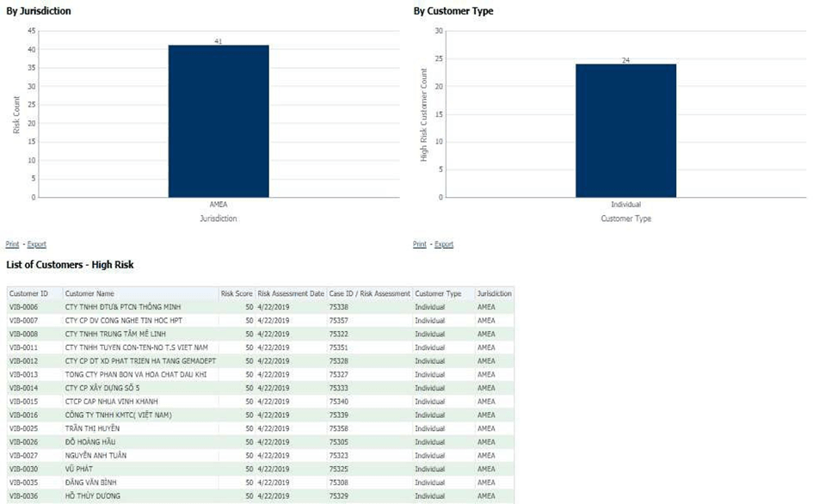813x504 pixels.
Task: Select the Individual bar in the Customer Type chart
Action: pos(625,129)
